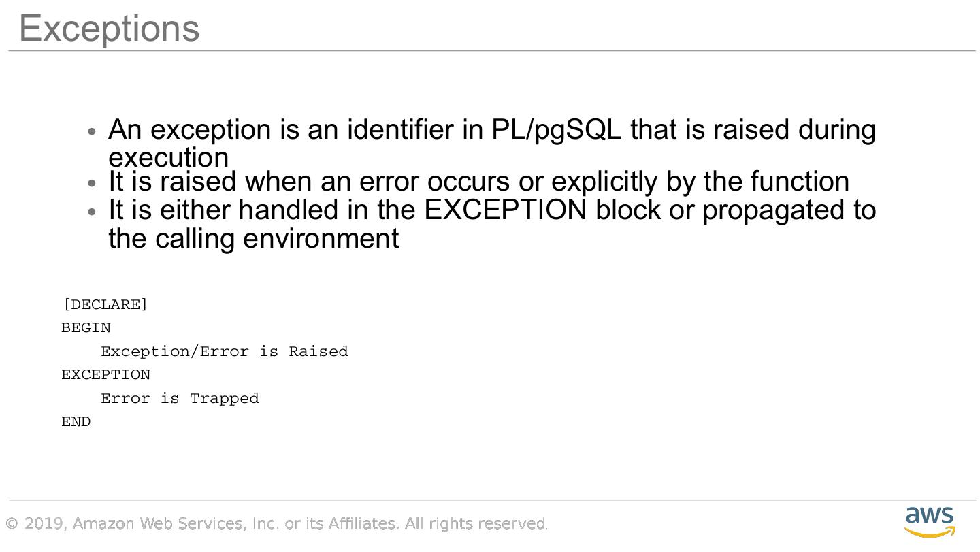Click "Exception/Error is Raised" code line

tap(224, 351)
